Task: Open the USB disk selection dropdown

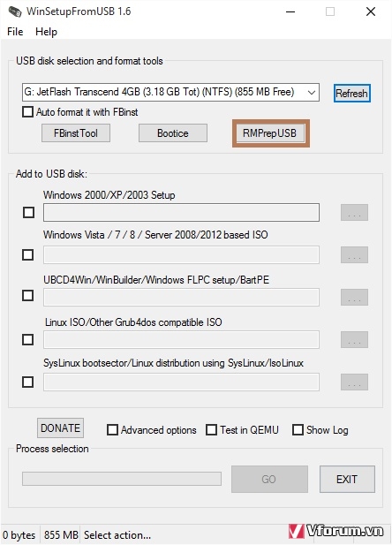Action: click(x=170, y=92)
